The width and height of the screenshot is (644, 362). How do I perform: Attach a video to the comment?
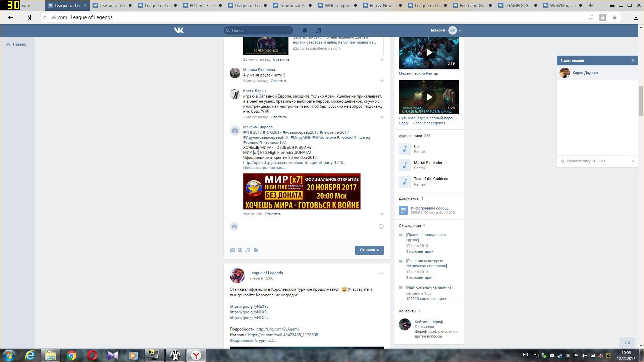[x=240, y=250]
